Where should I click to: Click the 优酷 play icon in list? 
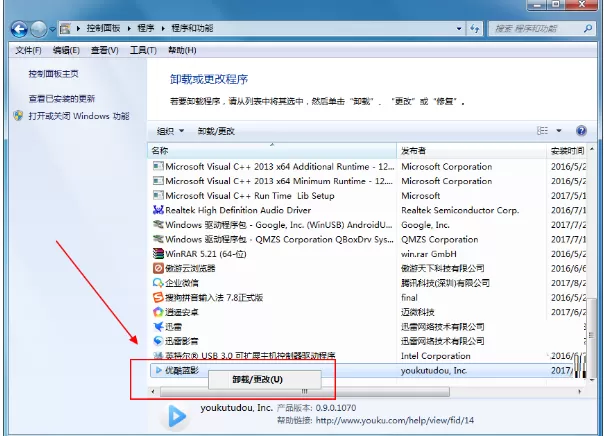[x=158, y=371]
